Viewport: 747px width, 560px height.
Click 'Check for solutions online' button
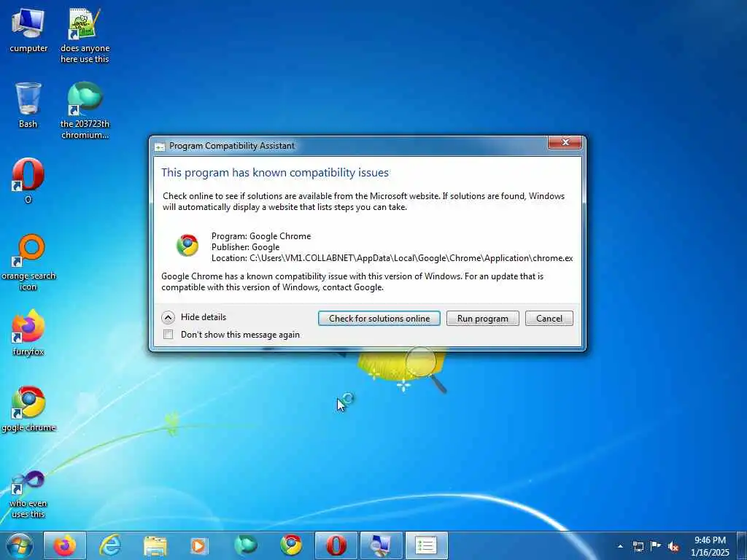point(379,318)
